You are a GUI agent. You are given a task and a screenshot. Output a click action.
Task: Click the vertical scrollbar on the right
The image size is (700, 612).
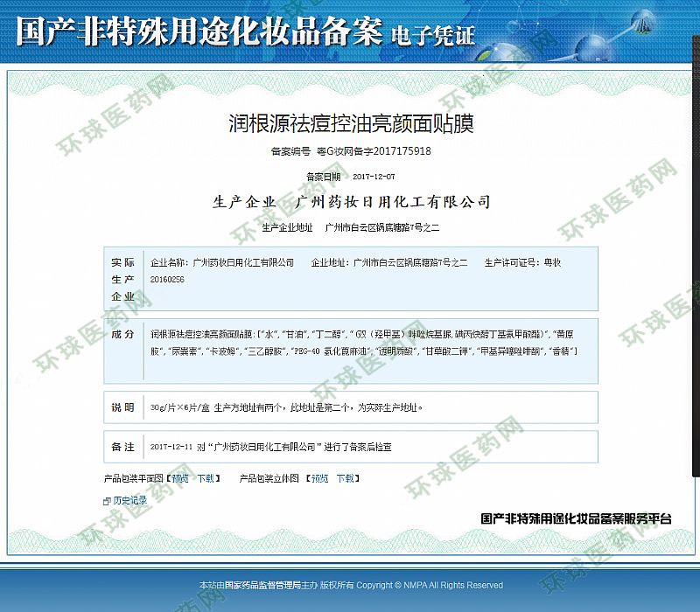695,262
